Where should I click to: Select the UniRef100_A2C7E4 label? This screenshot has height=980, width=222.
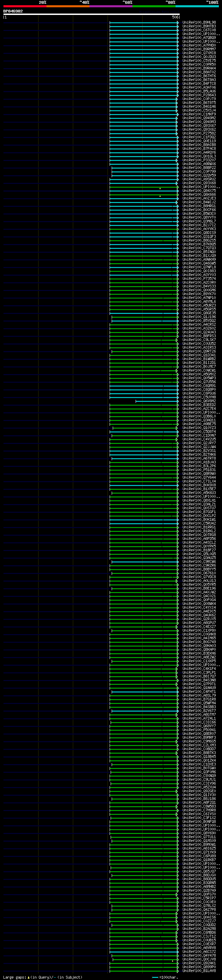199,408
